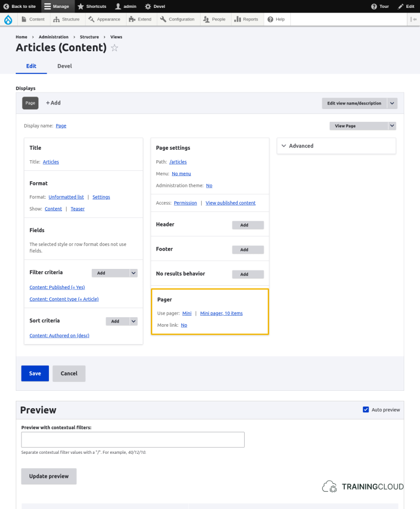Click the Teaser show link
This screenshot has height=509, width=420.
tap(78, 209)
